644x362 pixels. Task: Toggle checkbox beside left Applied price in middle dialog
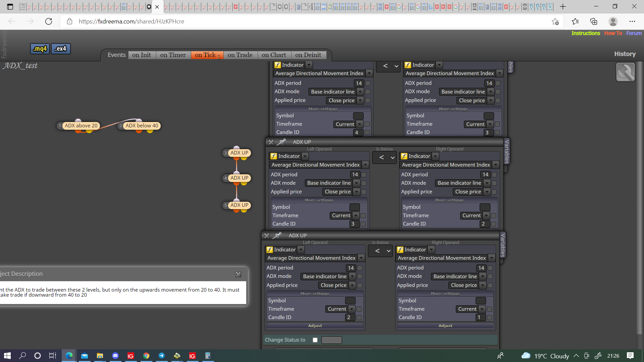(x=364, y=192)
